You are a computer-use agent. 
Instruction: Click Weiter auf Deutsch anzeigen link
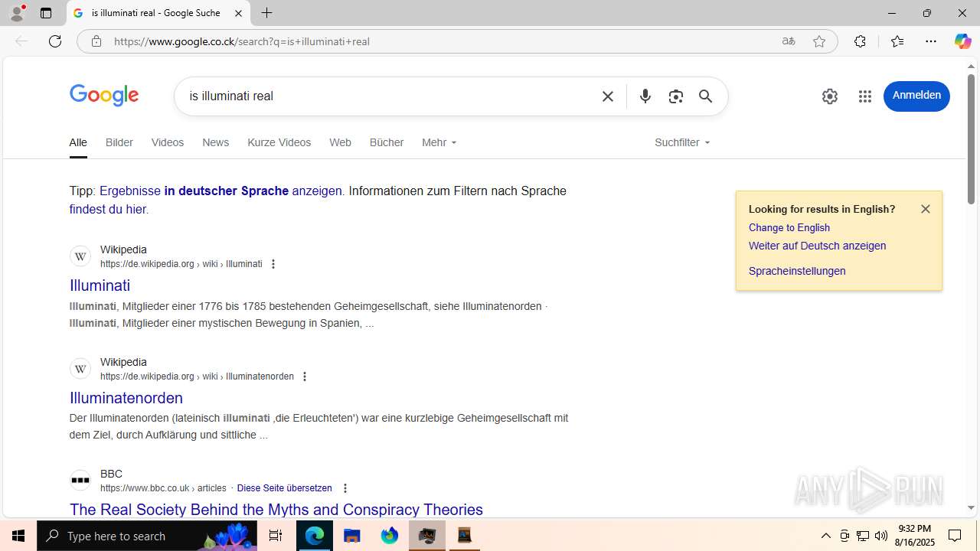817,246
